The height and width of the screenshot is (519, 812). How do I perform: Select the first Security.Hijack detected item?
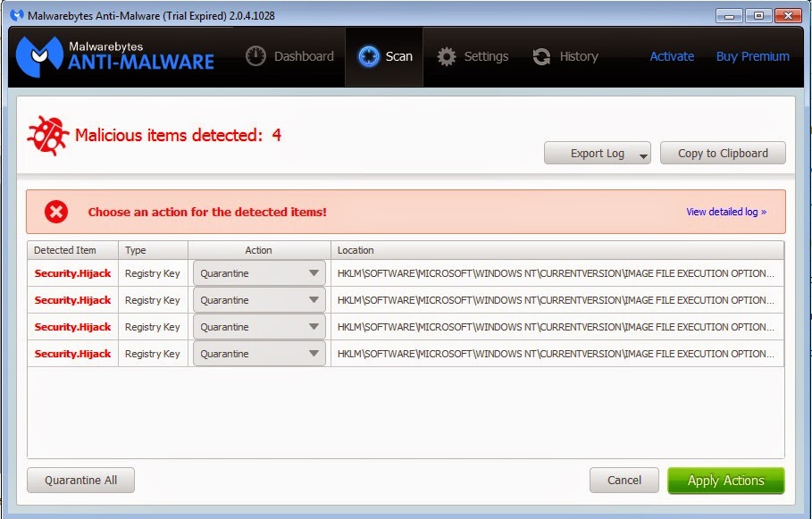point(72,273)
